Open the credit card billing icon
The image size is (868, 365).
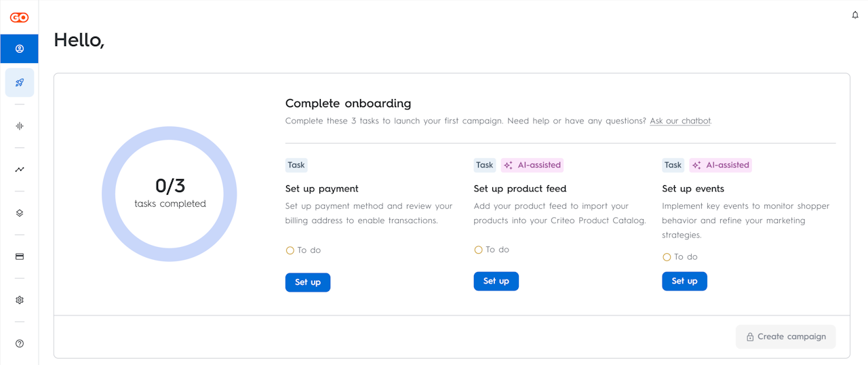pyautogui.click(x=20, y=256)
